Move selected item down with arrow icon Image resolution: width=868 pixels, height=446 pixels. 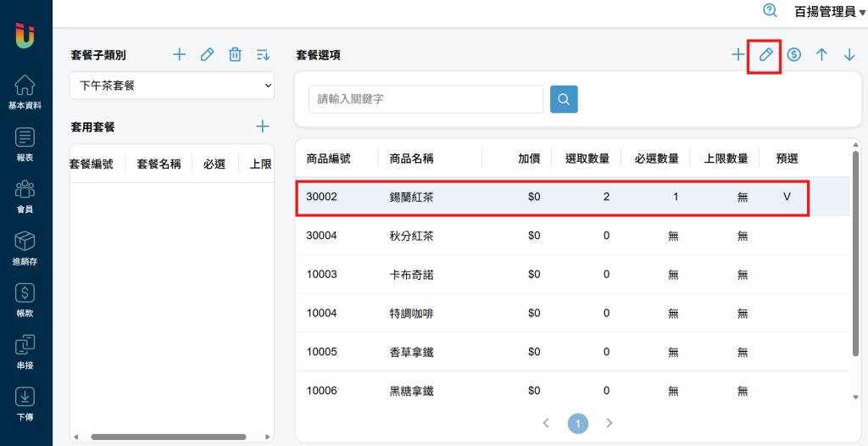849,55
